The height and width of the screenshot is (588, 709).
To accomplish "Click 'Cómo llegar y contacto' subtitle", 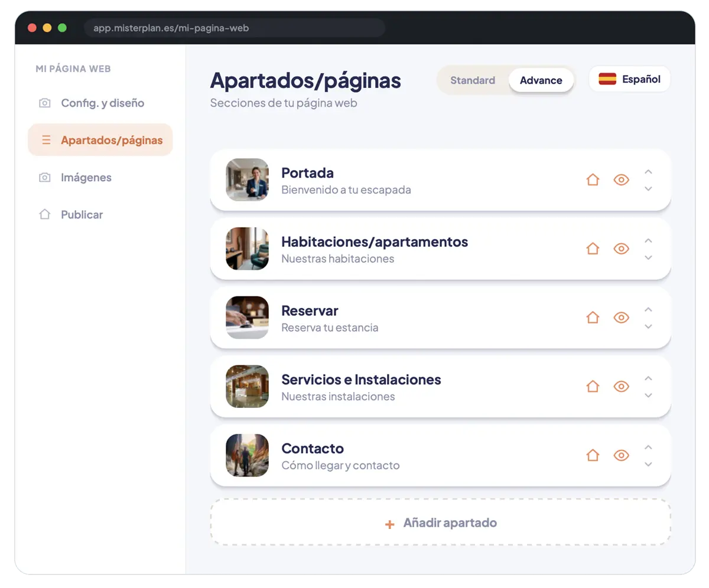I will click(340, 465).
